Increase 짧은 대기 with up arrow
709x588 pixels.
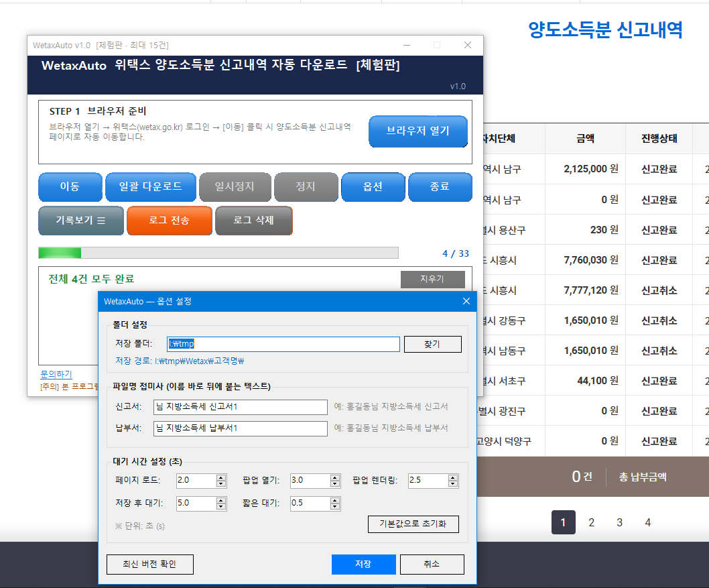335,500
